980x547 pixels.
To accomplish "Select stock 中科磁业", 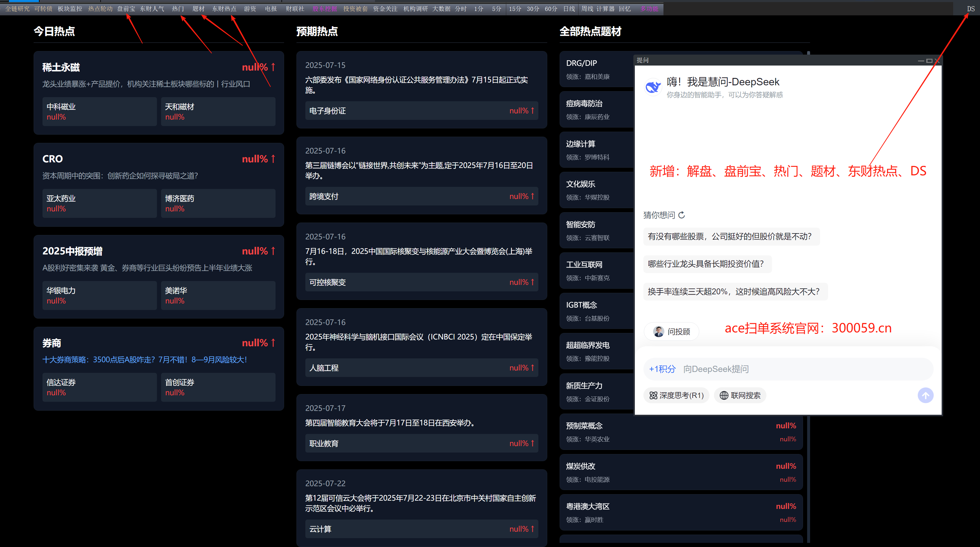I will coord(99,112).
